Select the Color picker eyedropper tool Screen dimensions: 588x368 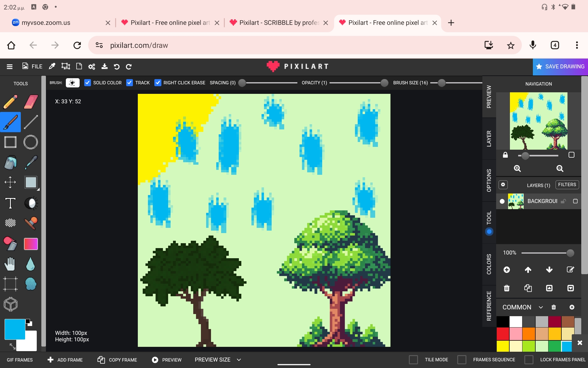click(x=31, y=163)
